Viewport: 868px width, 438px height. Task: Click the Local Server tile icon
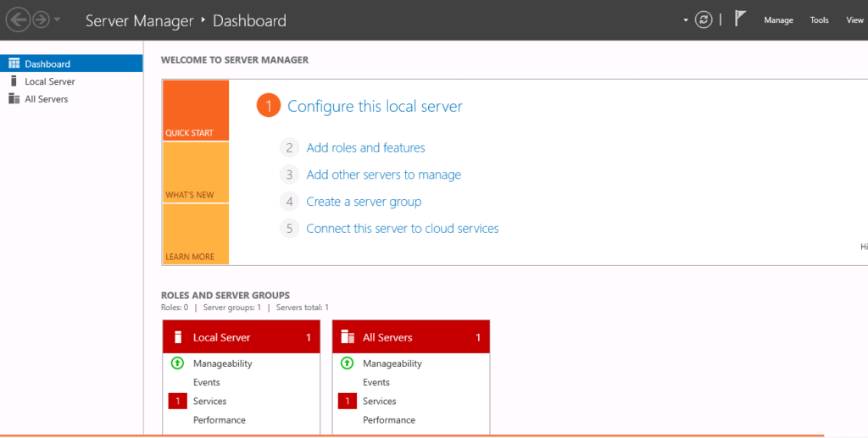(x=178, y=337)
